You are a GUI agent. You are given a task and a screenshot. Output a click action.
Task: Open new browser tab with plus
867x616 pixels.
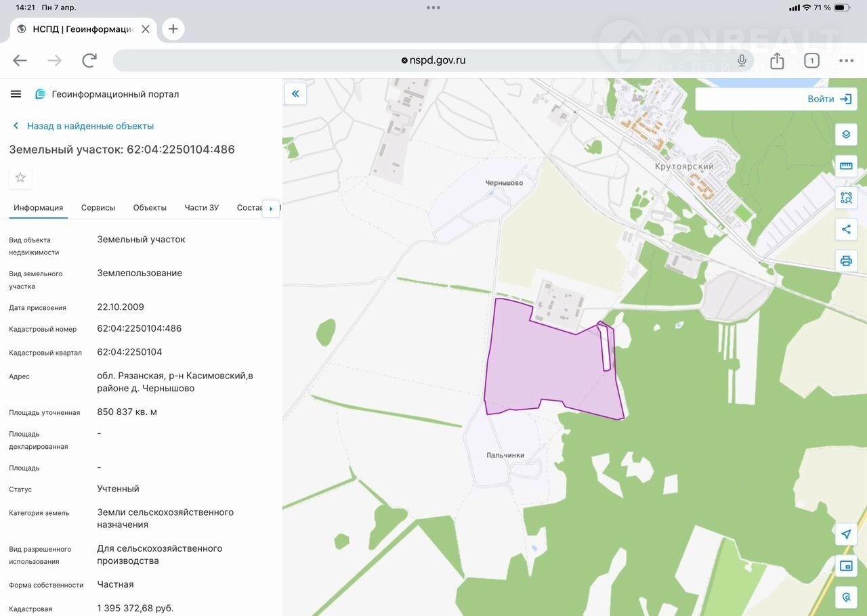coord(173,29)
